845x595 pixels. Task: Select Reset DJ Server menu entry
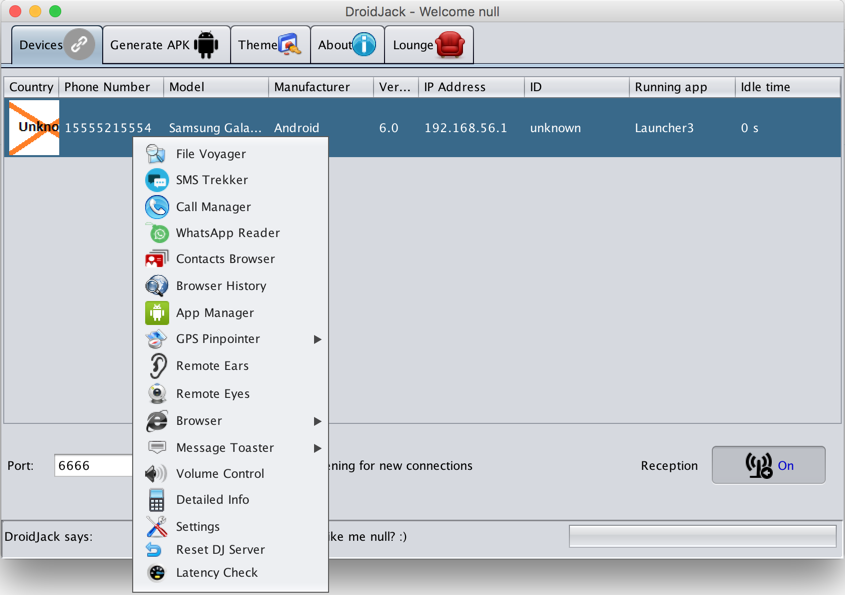[231, 550]
